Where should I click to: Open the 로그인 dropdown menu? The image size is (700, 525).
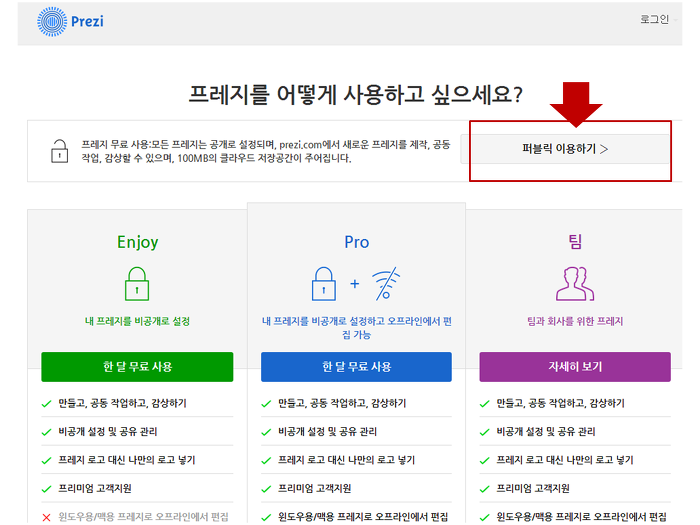point(658,19)
